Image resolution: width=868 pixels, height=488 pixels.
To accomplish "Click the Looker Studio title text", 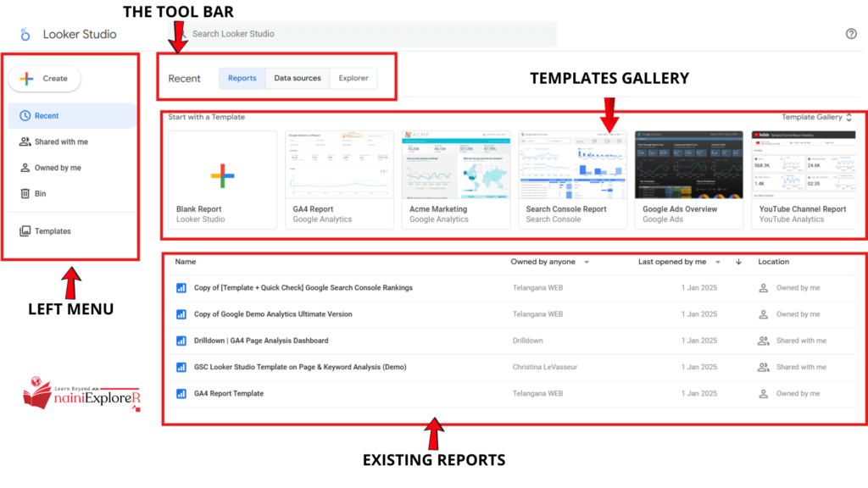I will click(80, 34).
